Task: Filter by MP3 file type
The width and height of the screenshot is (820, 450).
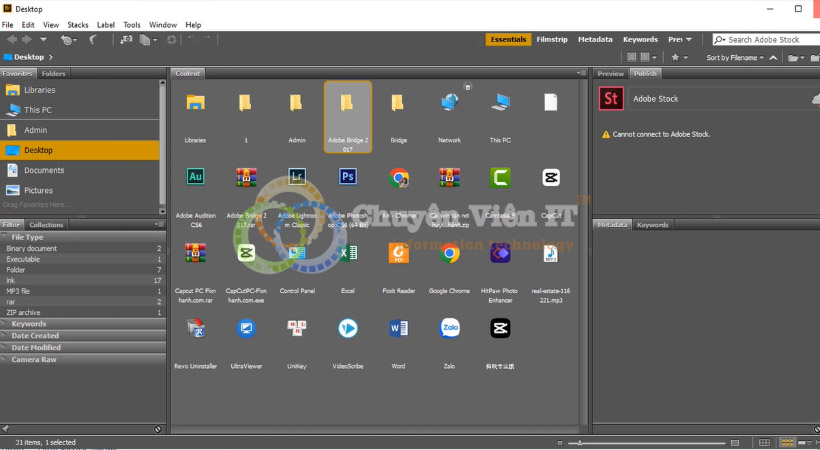Action: 19,291
